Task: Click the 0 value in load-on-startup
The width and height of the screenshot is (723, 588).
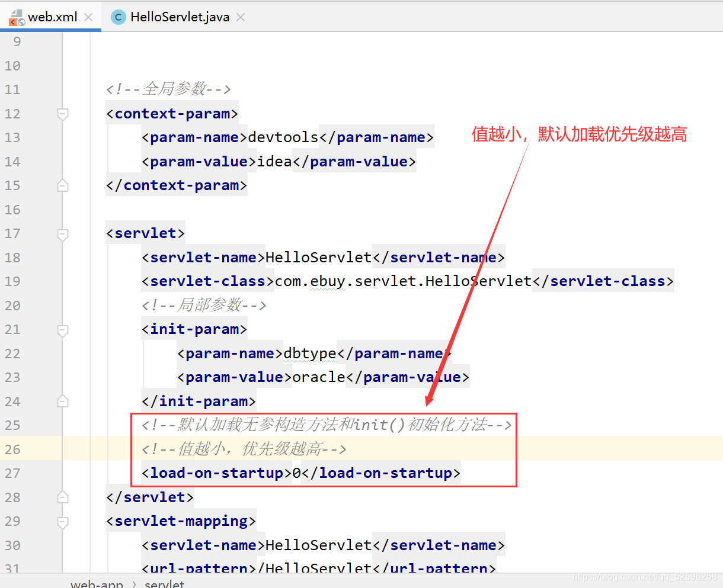Action: (297, 473)
